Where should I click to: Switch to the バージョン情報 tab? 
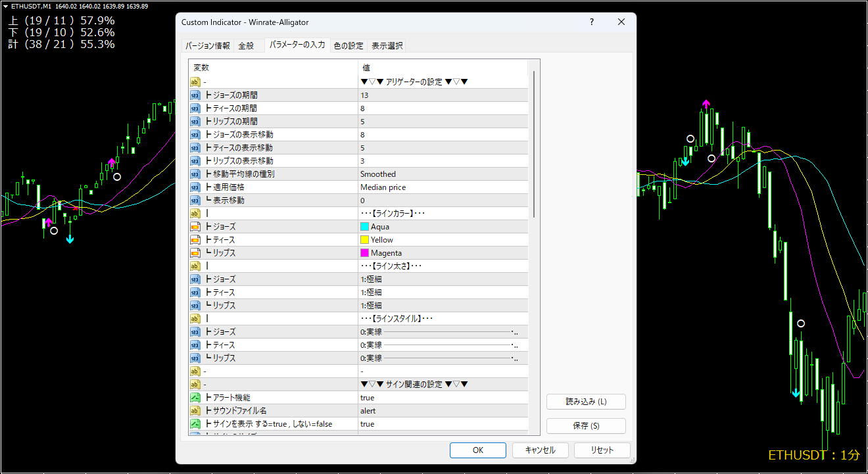pyautogui.click(x=207, y=46)
